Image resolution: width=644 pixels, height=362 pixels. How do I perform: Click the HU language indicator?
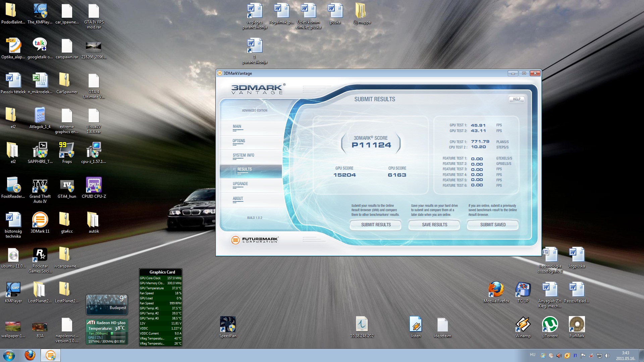point(533,355)
